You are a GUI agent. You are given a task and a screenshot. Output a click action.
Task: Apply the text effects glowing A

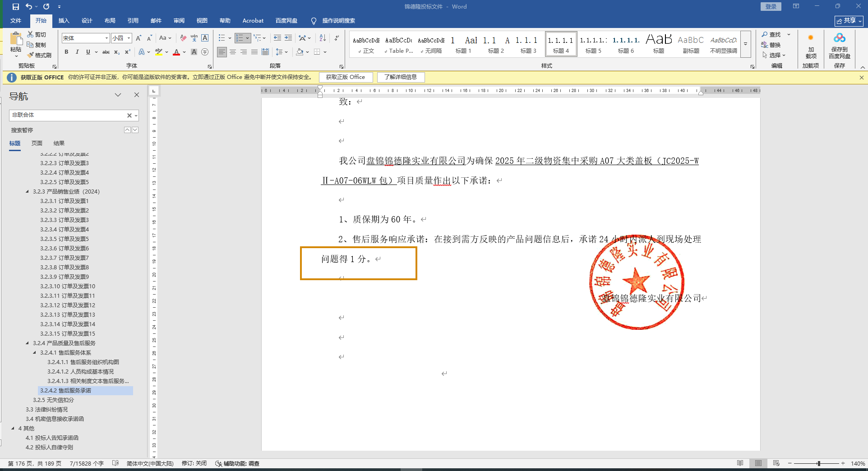pos(142,52)
